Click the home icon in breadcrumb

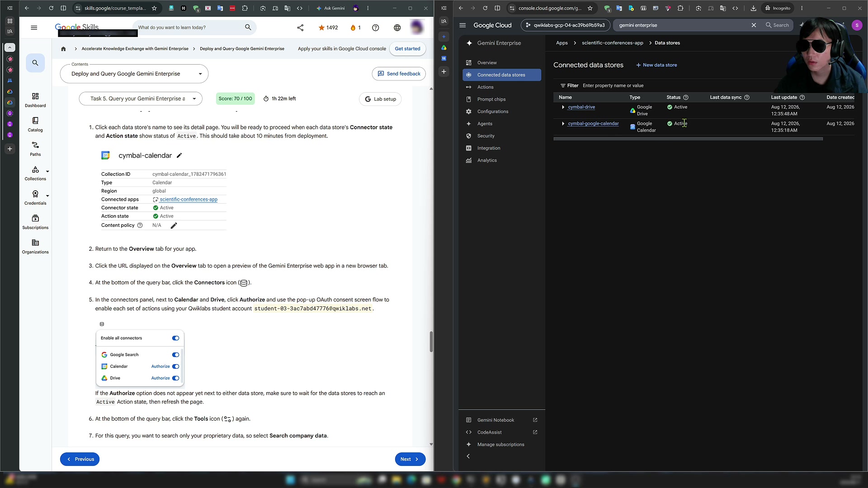tap(63, 49)
